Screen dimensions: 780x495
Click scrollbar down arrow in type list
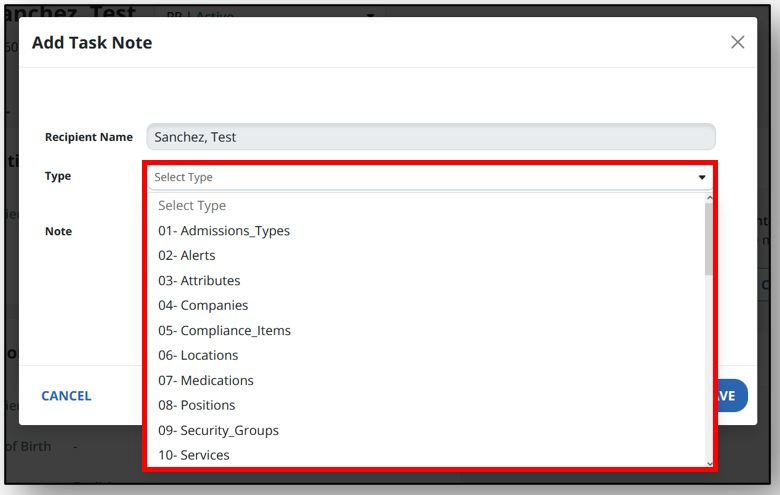click(709, 464)
